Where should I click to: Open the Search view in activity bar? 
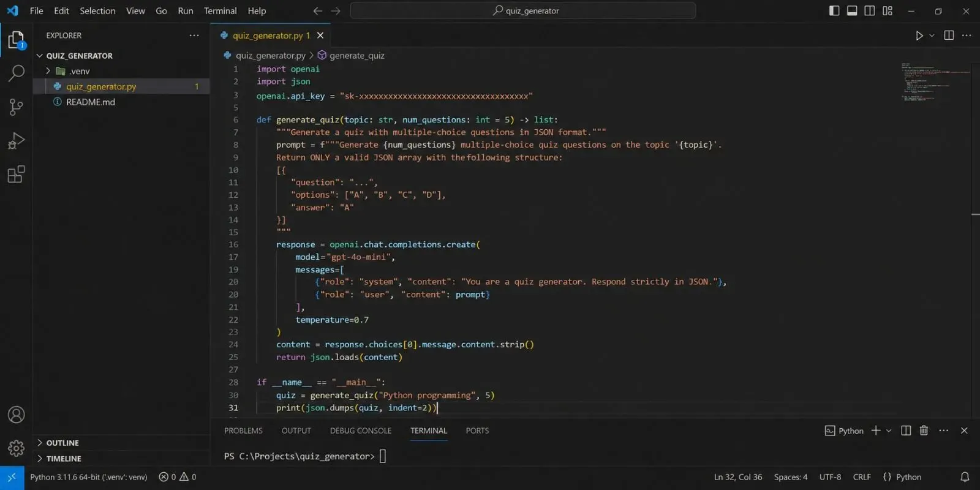click(16, 73)
